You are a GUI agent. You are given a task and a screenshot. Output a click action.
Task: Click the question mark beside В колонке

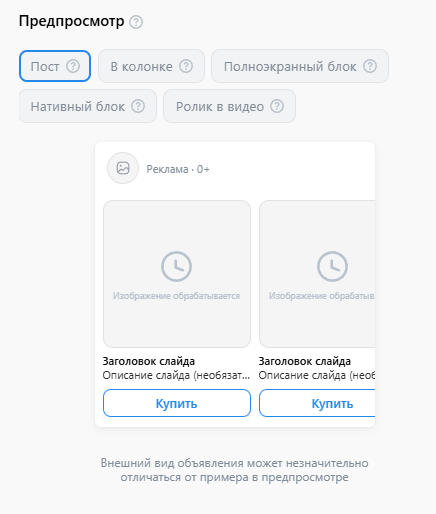186,66
